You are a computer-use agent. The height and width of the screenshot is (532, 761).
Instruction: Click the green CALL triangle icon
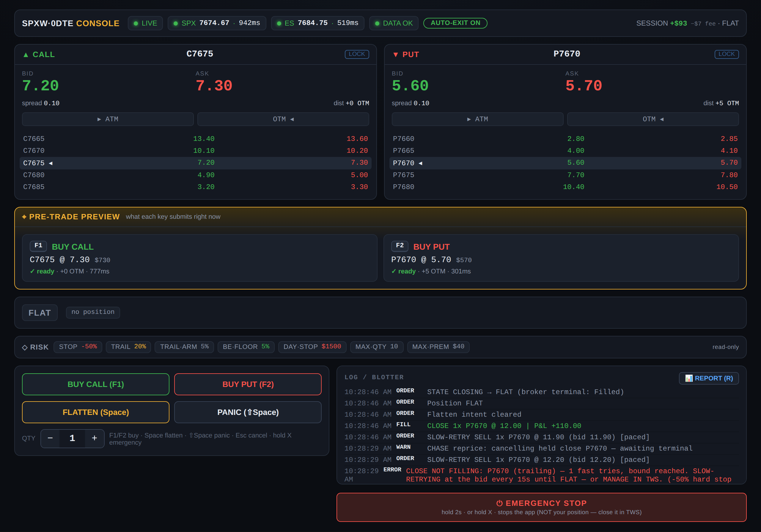[x=26, y=55]
